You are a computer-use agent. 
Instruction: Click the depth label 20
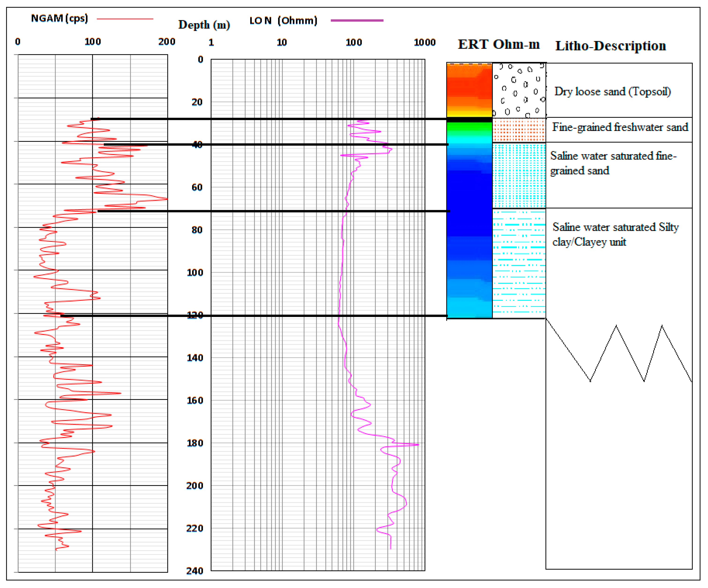197,102
